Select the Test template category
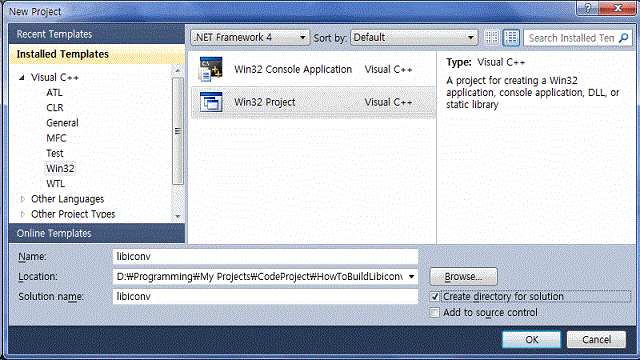The image size is (640, 360). pos(55,153)
